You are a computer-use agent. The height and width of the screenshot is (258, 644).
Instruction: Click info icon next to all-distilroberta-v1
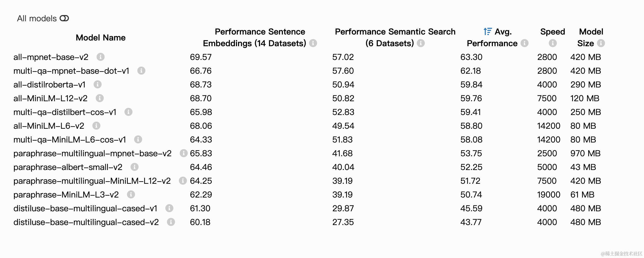coord(97,84)
